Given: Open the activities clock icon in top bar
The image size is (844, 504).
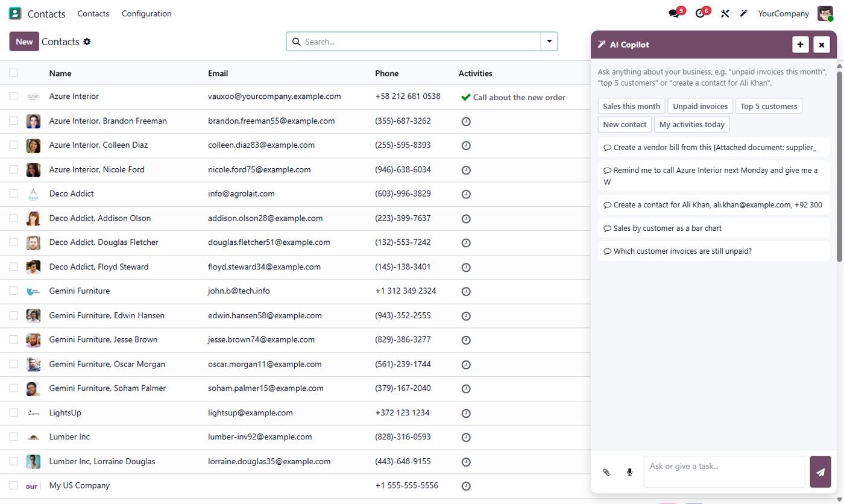Looking at the screenshot, I should click(x=700, y=13).
